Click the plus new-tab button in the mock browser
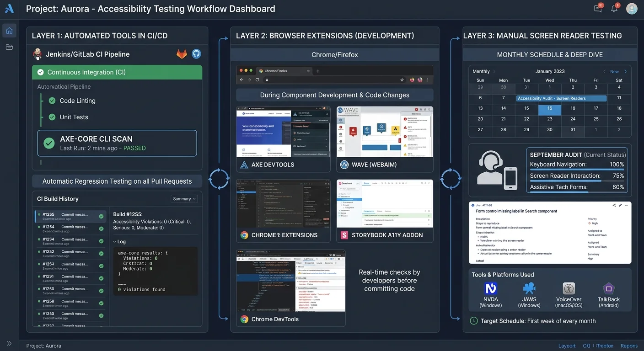644x351 pixels. pyautogui.click(x=318, y=71)
